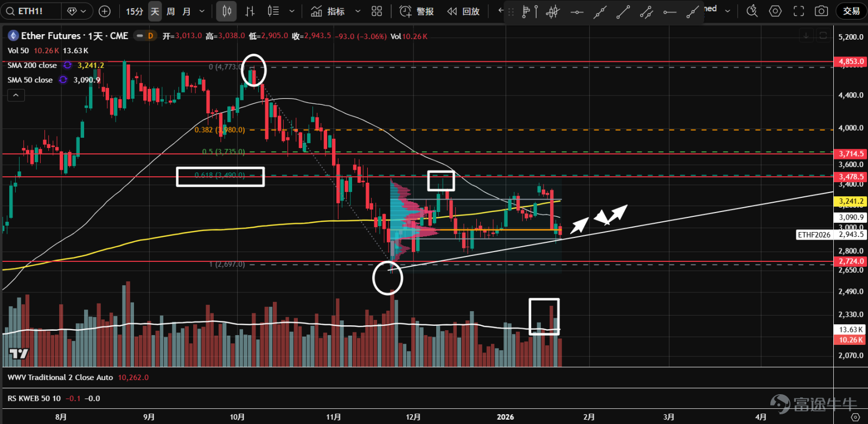Click the SMA 50 refresh status icon
The height and width of the screenshot is (424, 868).
pyautogui.click(x=63, y=80)
